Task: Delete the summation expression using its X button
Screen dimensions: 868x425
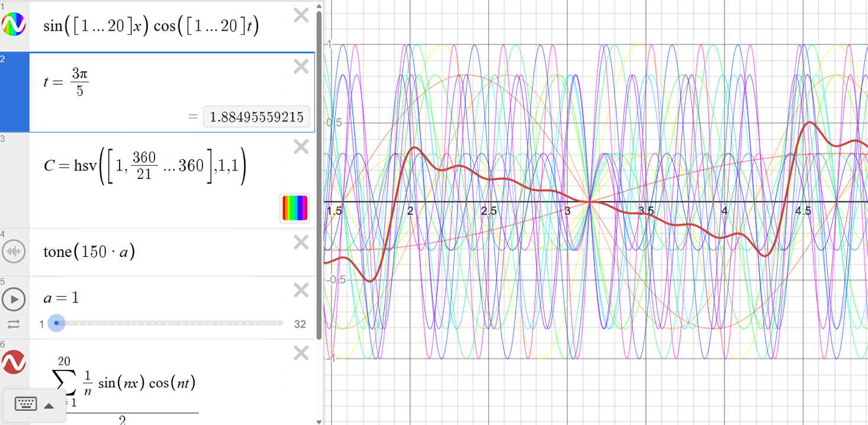Action: (x=301, y=353)
